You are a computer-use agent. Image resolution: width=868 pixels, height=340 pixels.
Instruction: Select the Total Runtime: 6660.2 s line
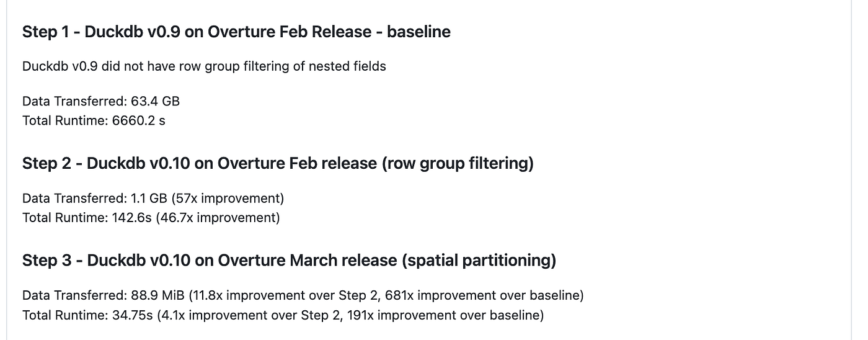pos(94,120)
